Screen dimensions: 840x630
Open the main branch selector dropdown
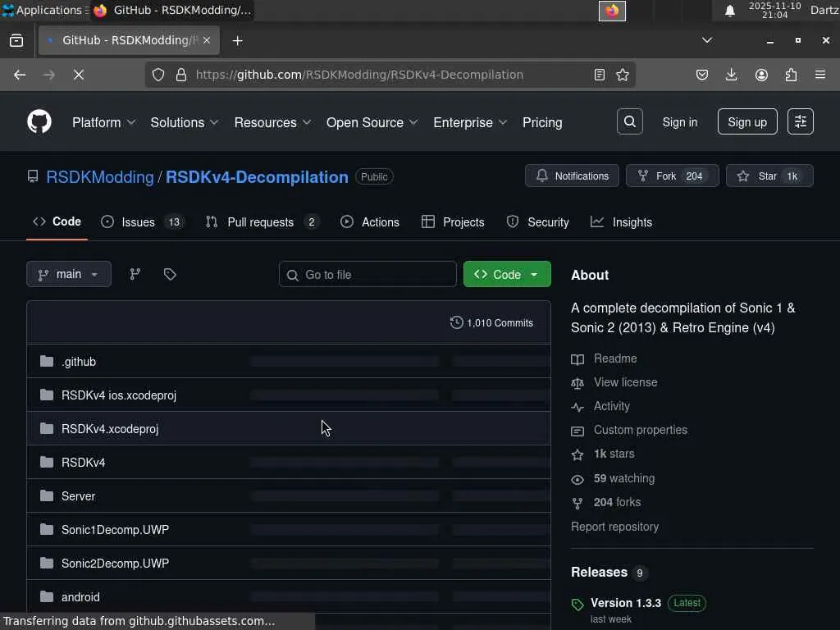click(69, 274)
